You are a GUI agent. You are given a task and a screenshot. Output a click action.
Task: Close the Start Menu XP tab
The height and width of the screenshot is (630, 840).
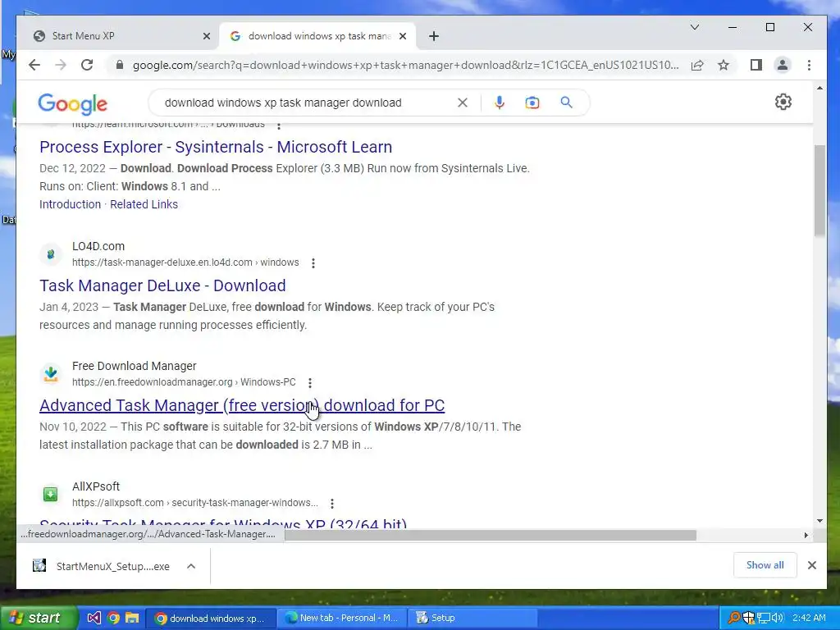[206, 36]
